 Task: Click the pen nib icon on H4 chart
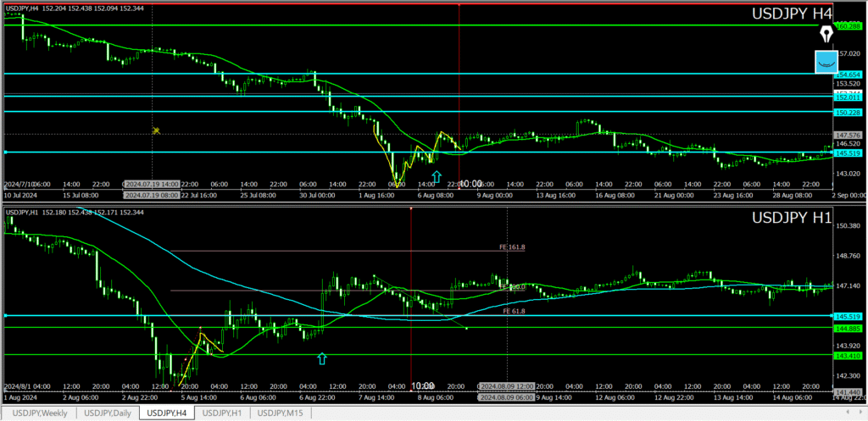pos(826,34)
